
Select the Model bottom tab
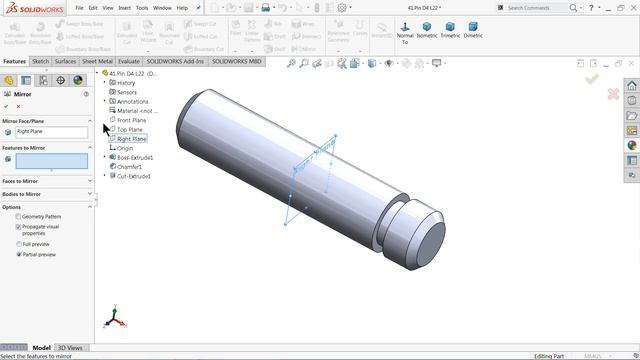coord(41,348)
